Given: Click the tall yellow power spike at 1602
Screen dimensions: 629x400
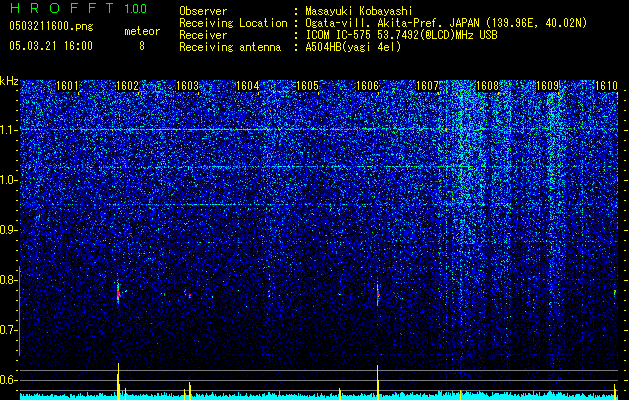Looking at the screenshot, I should [x=118, y=381].
